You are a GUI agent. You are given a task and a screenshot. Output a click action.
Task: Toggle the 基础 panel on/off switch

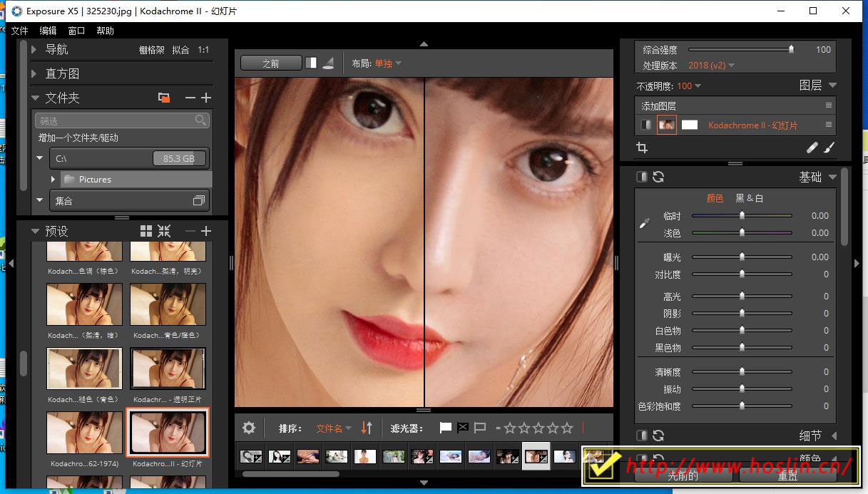pyautogui.click(x=641, y=177)
